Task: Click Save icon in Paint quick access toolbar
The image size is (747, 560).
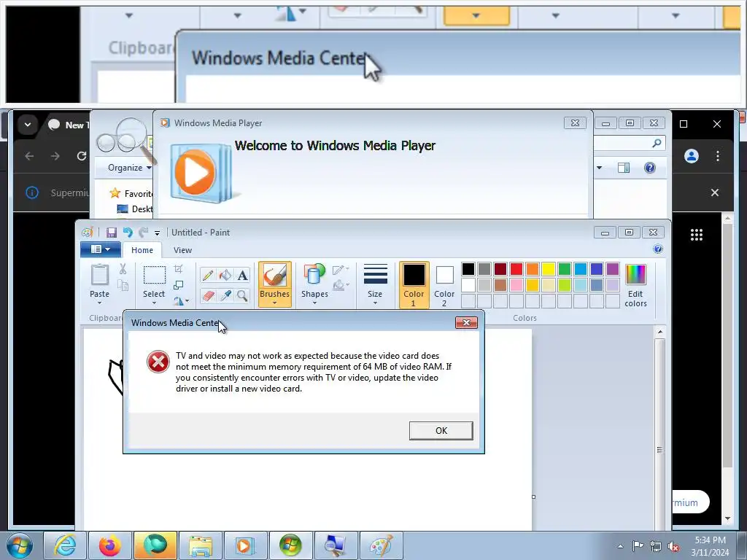Action: (112, 233)
